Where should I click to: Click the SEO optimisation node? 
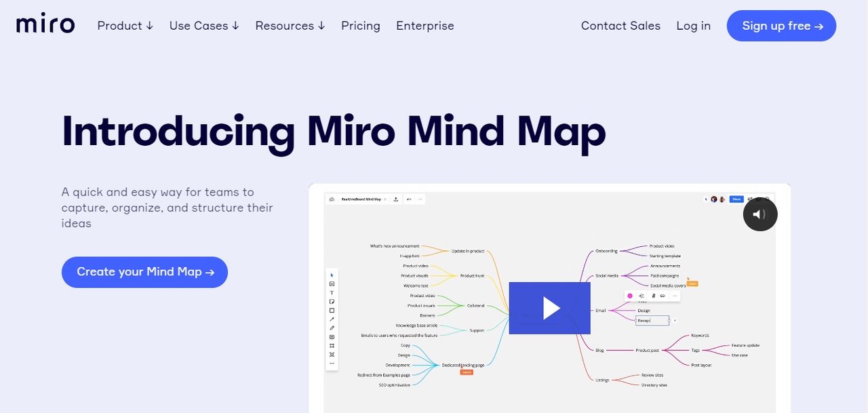coord(395,385)
